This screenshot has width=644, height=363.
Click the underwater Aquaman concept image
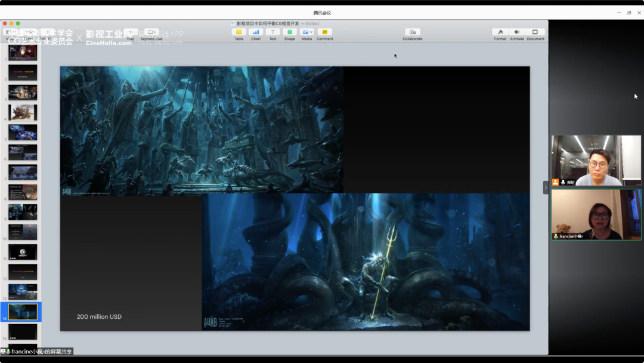365,262
